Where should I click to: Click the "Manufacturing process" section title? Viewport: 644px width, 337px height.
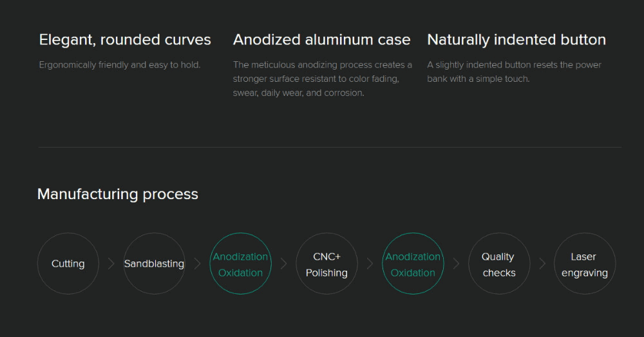118,194
